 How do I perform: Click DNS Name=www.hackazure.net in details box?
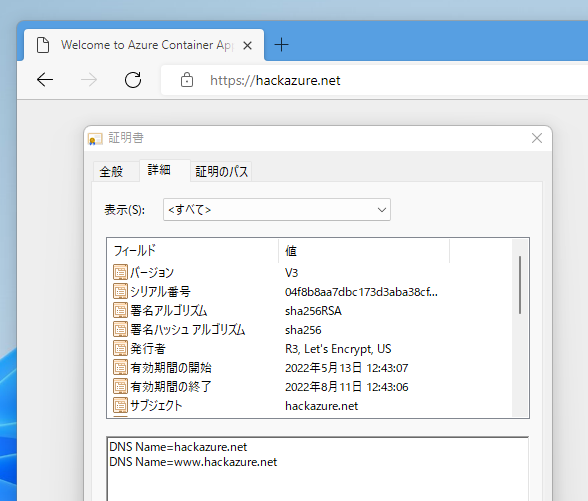tap(193, 462)
